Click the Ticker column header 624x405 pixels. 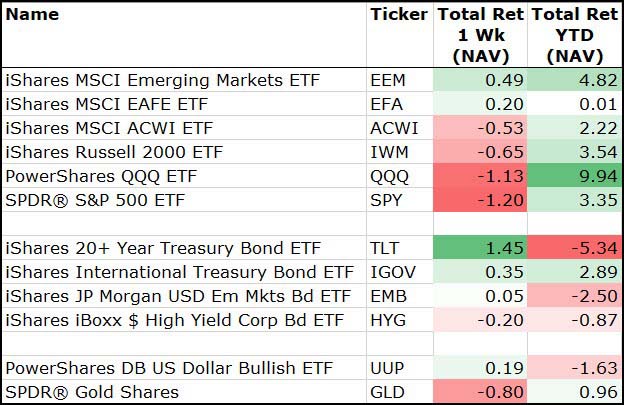tap(397, 15)
